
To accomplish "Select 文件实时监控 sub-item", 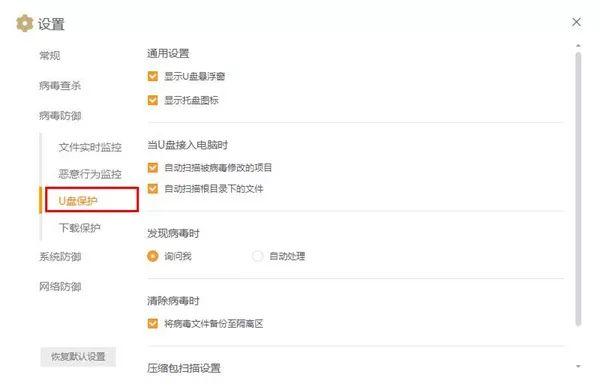I will click(x=90, y=147).
